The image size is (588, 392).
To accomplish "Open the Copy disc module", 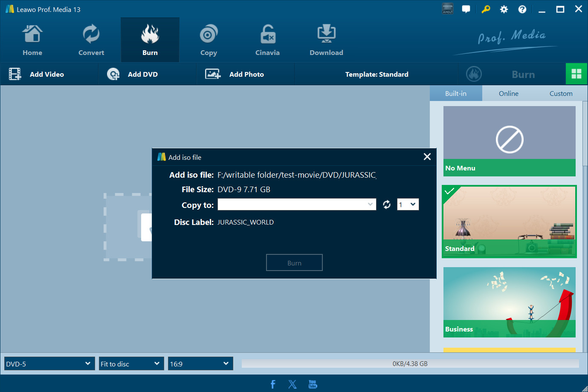I will pos(209,40).
